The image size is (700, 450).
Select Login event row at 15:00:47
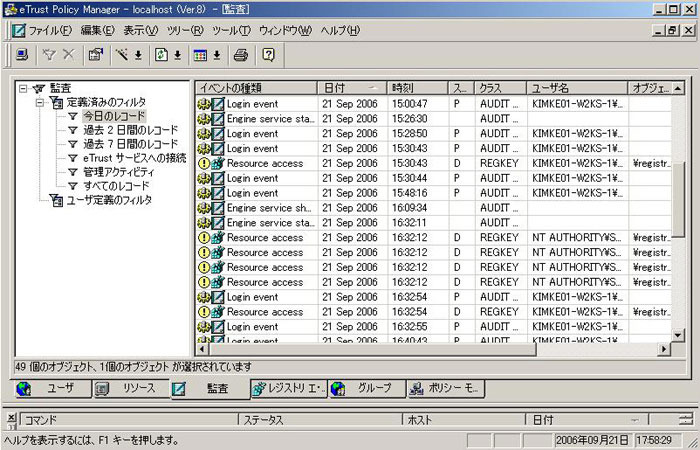[x=433, y=104]
